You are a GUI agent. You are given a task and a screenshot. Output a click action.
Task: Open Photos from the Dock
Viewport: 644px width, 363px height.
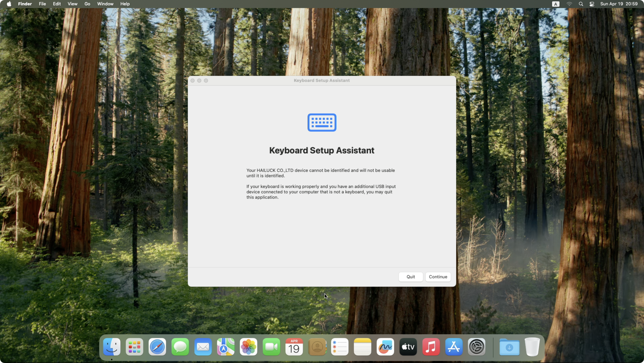pos(248,347)
